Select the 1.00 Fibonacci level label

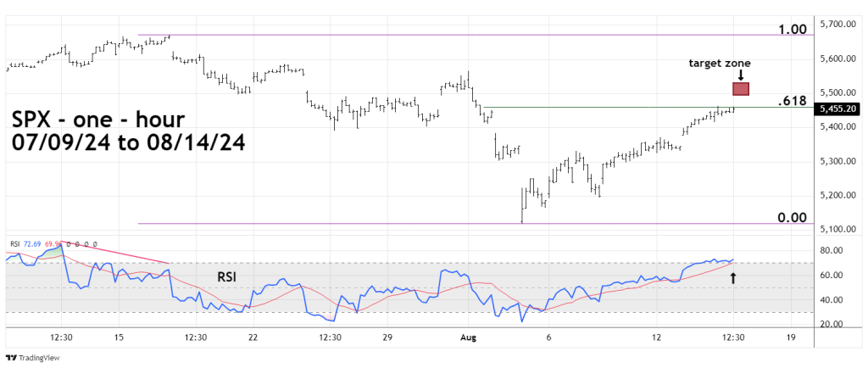click(x=792, y=30)
